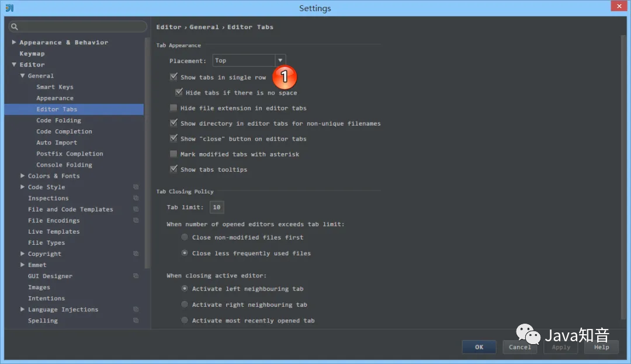Click the project-level icon beside Spelling
This screenshot has width=631, height=364.
(x=136, y=320)
